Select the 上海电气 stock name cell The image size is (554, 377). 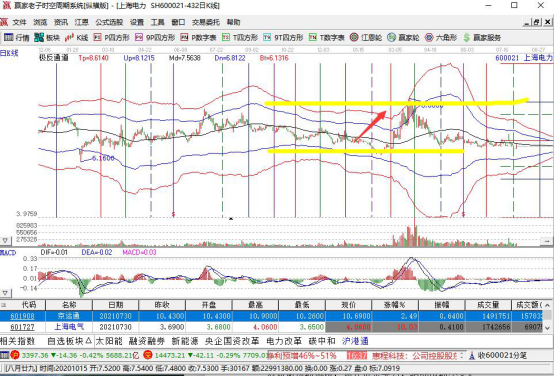coord(69,327)
